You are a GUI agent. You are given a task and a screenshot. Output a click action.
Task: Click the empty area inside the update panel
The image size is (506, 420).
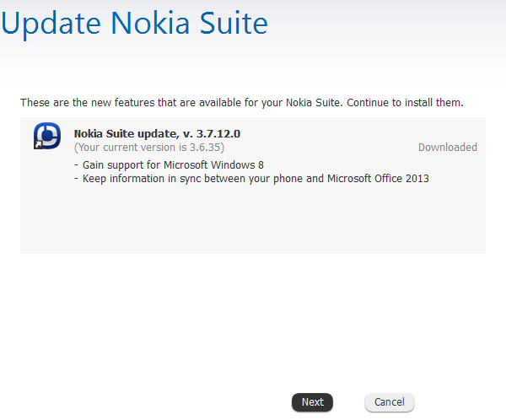[253, 221]
